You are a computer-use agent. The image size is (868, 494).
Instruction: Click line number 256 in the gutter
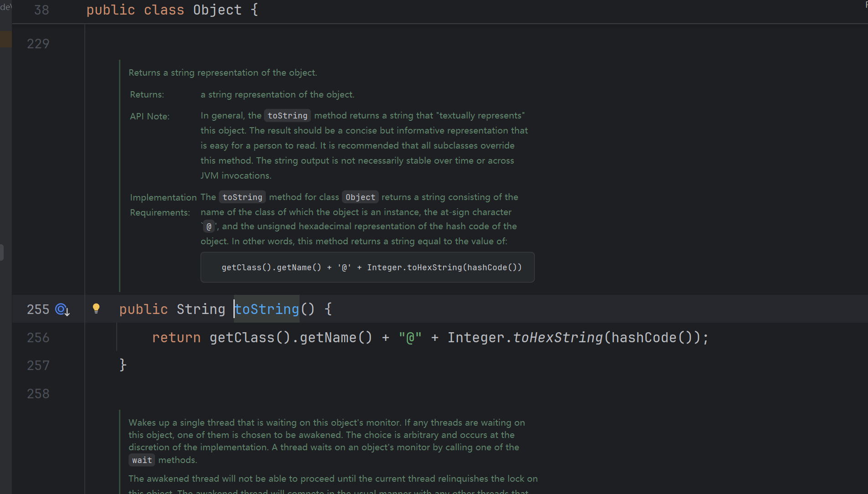[x=38, y=338]
